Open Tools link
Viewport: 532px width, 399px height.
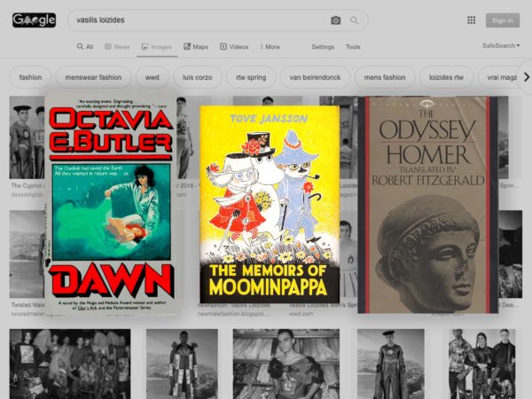pyautogui.click(x=353, y=47)
